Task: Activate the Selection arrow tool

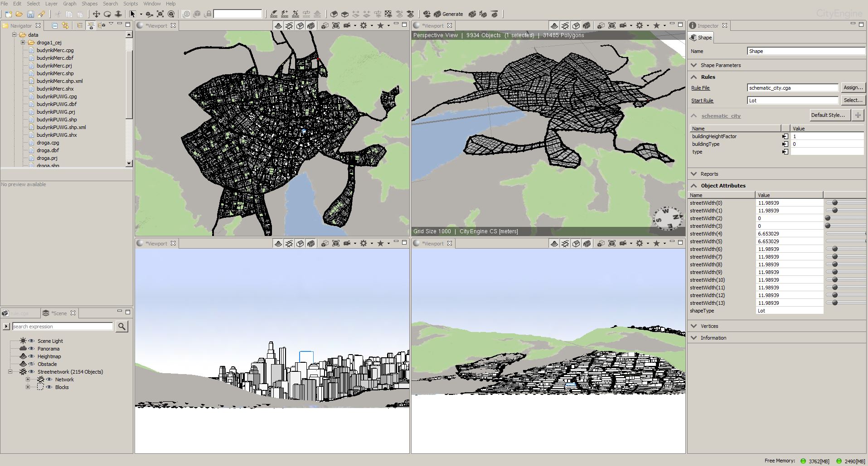Action: [133, 14]
